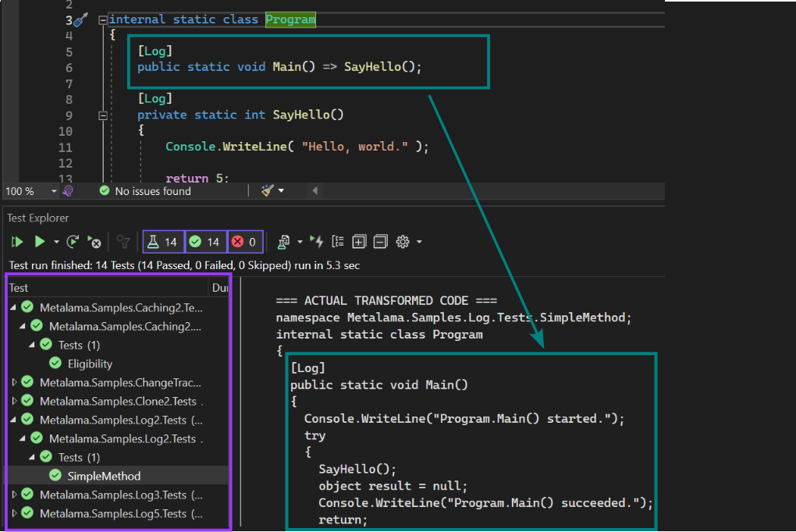Click the screwdriver quick actions icon on line 3
Screen dimensions: 796x532
(80, 20)
